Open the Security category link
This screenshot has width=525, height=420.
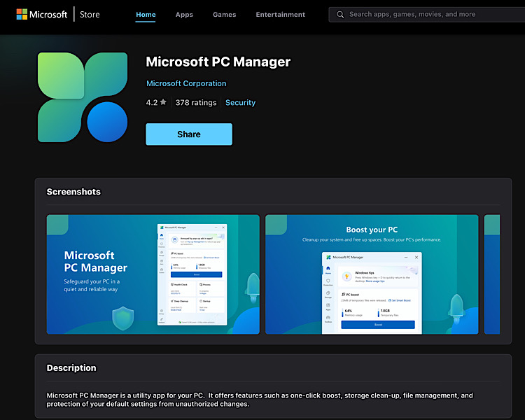pos(240,102)
